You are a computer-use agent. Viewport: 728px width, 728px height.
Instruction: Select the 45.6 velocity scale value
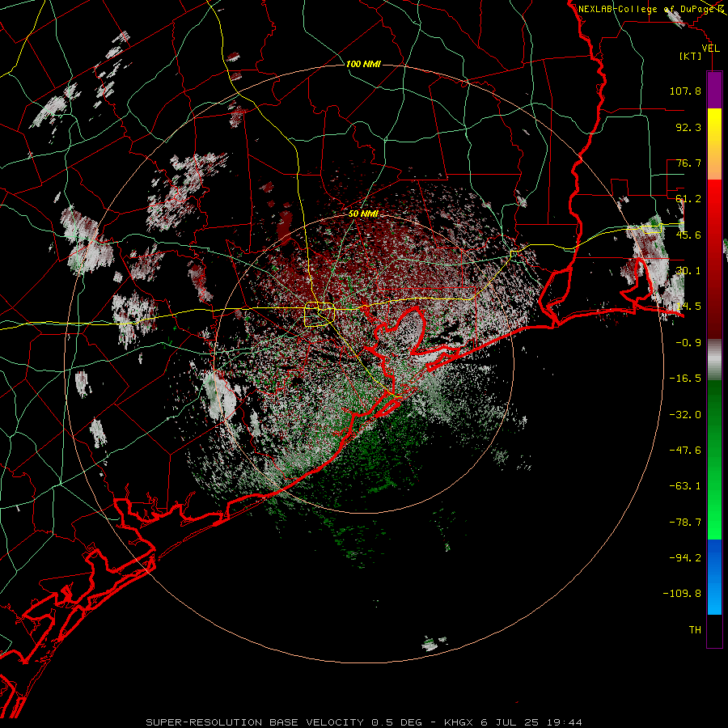pos(688,235)
